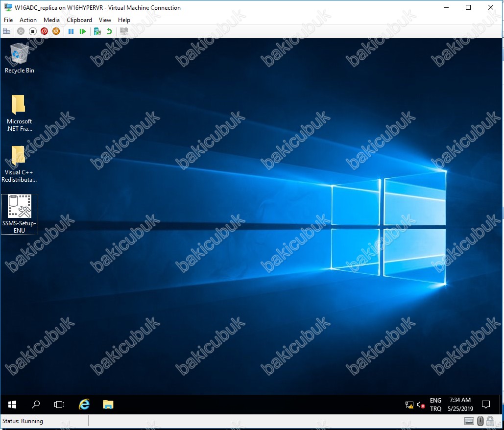The image size is (504, 430).
Task: Open the File menu
Action: pyautogui.click(x=8, y=20)
